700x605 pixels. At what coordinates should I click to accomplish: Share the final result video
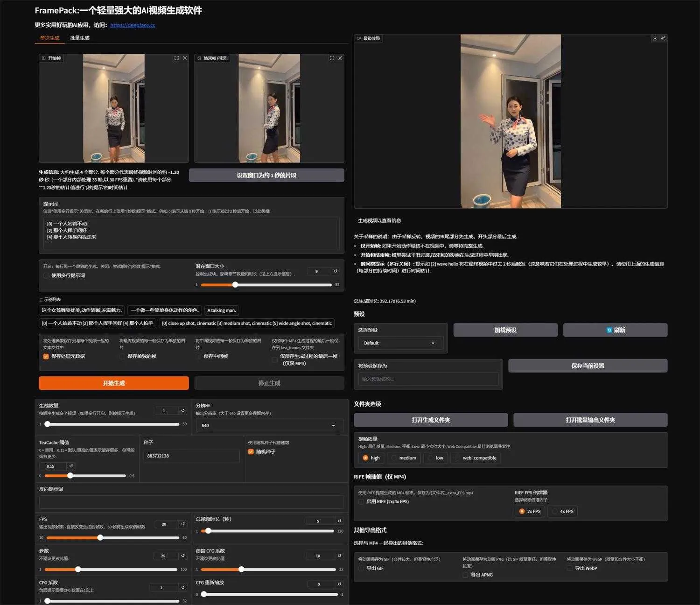[663, 38]
